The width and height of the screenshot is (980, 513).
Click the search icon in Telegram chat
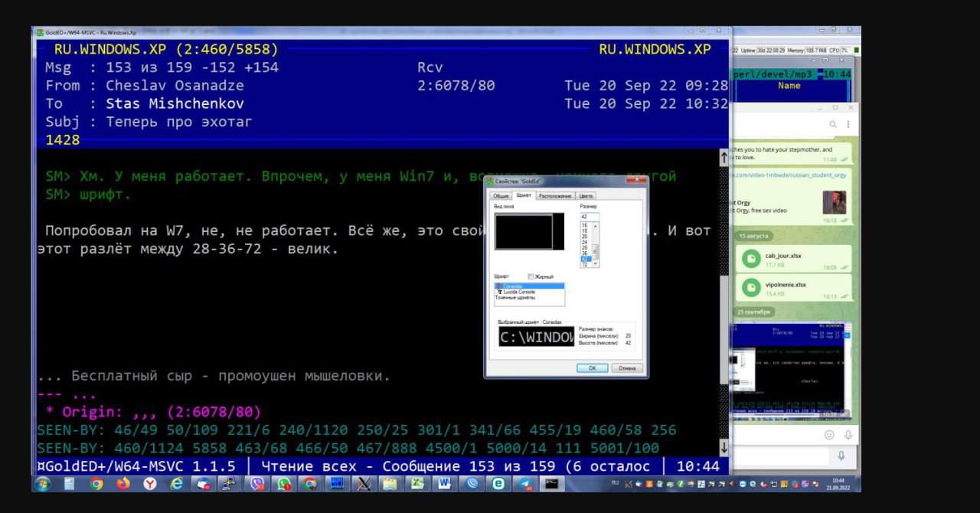(833, 124)
